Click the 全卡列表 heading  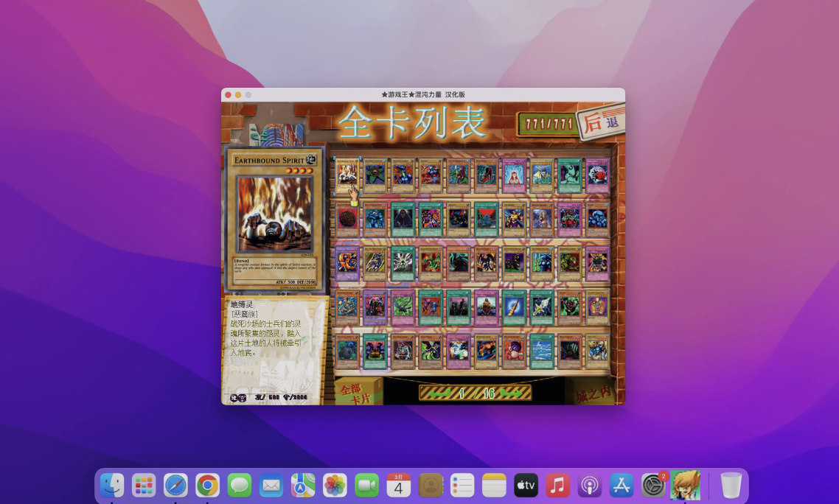[413, 122]
